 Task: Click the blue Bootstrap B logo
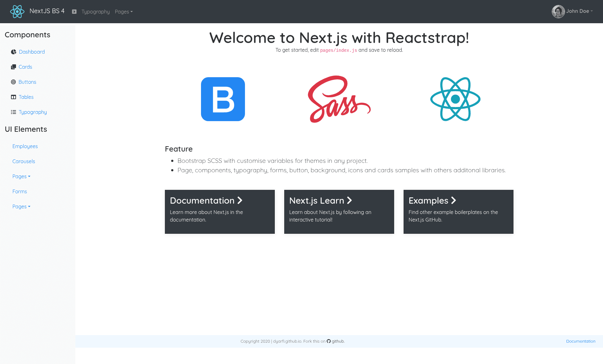(x=223, y=99)
